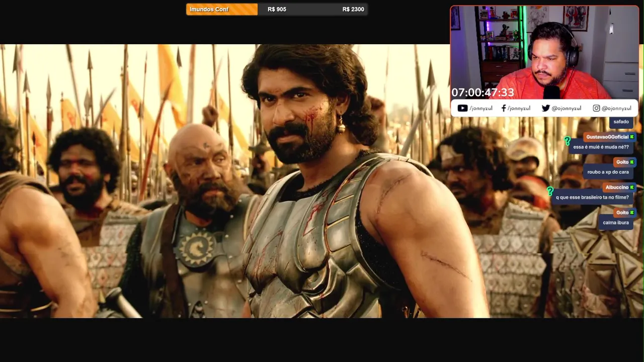
Task: Click Goito badge above 'calma ibura'
Action: coord(625,212)
